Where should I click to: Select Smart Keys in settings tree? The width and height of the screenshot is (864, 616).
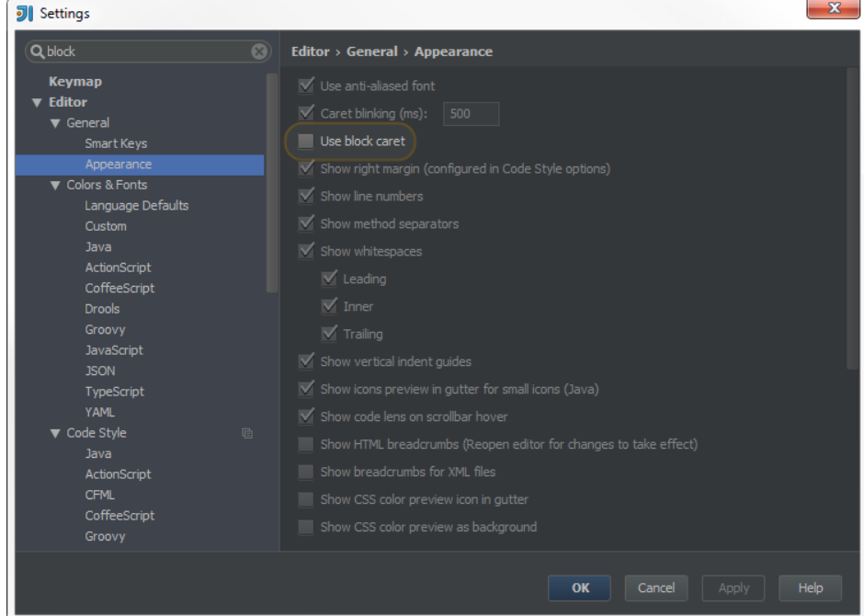pyautogui.click(x=116, y=143)
